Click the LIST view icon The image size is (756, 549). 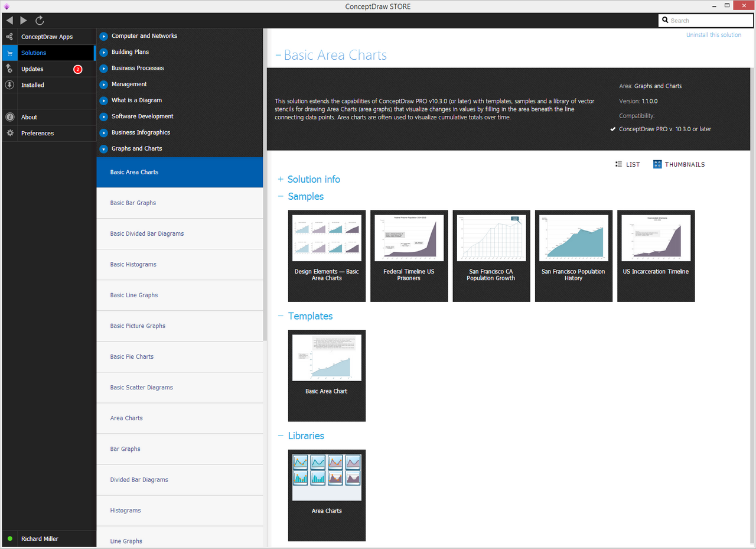point(618,164)
